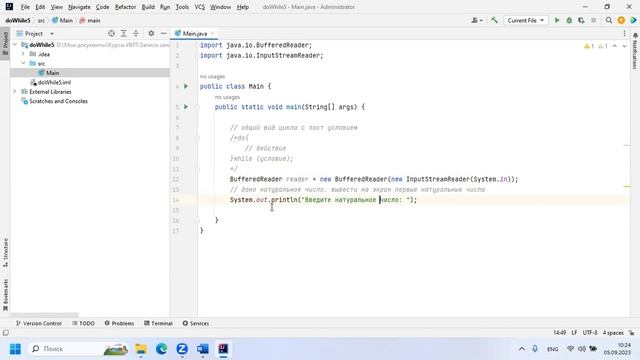Open the Structure side tool window
The height and width of the screenshot is (360, 640).
point(5,253)
